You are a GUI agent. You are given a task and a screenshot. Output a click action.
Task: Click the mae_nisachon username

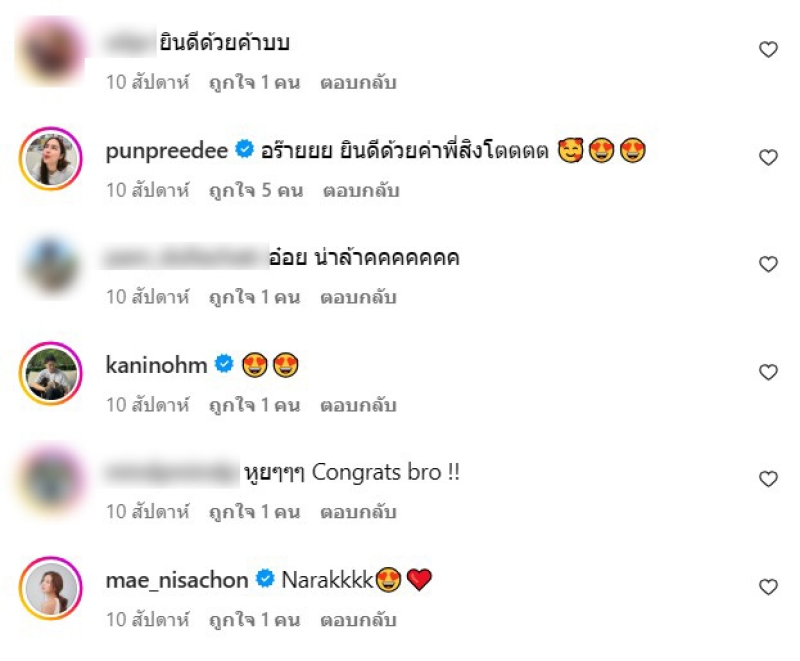tap(177, 580)
